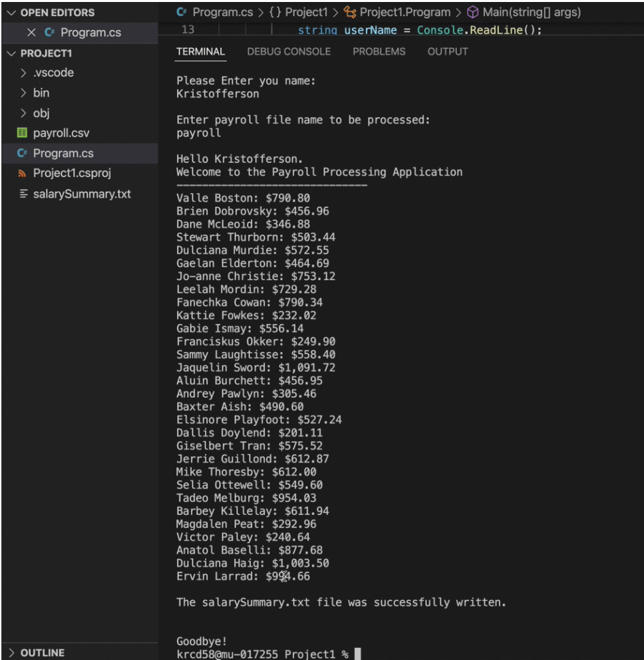
Task: Click Program.cs in the breadcrumb
Action: tap(223, 12)
